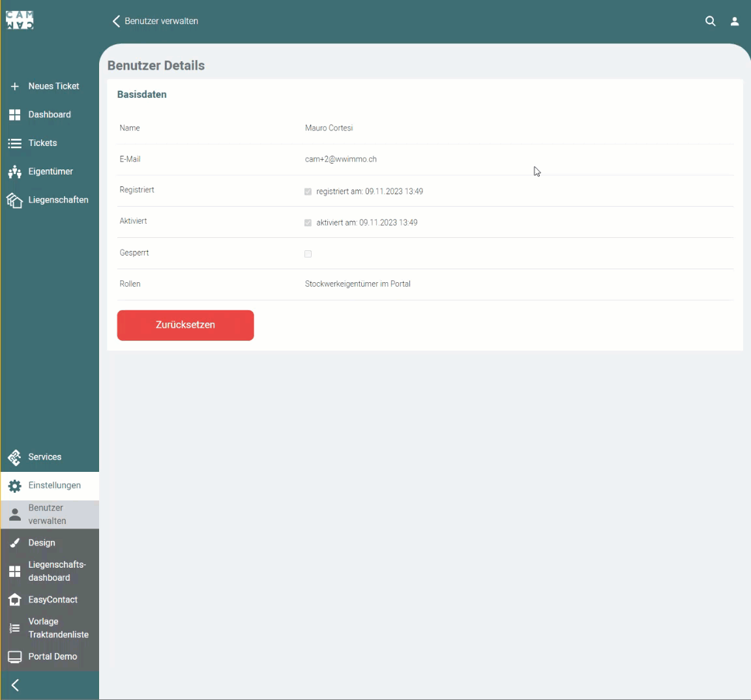Open the Liegenschaften menu entry
This screenshot has height=700, width=751.
(50, 200)
